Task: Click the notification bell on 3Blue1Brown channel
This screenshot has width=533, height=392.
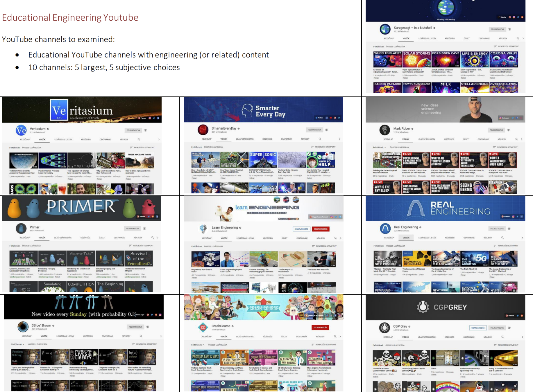Action: coord(148,327)
